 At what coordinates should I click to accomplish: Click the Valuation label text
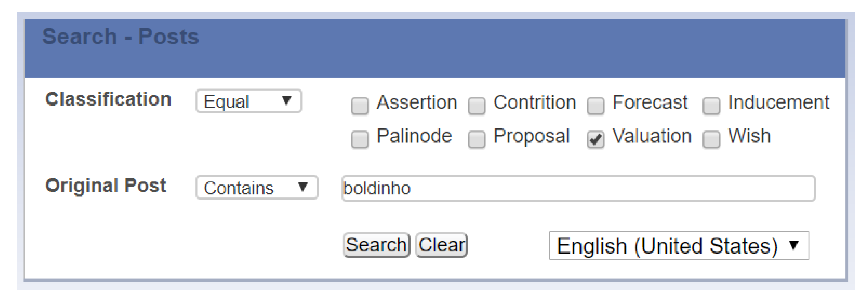652,136
